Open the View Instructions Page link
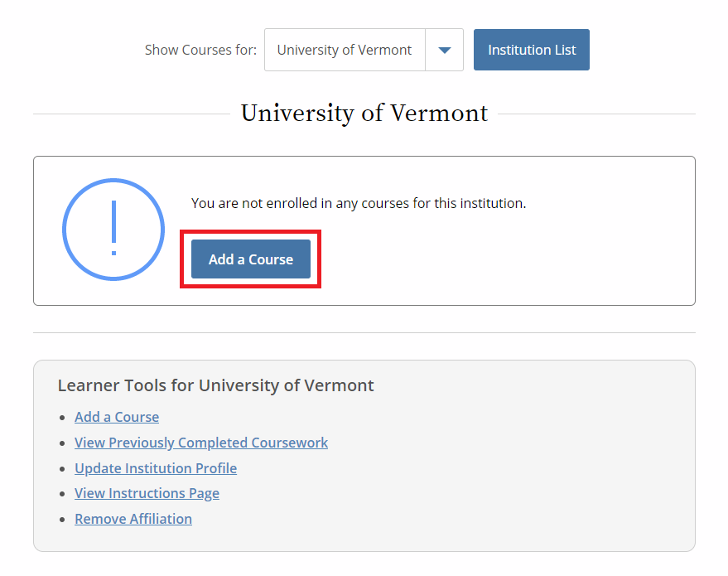 147,493
